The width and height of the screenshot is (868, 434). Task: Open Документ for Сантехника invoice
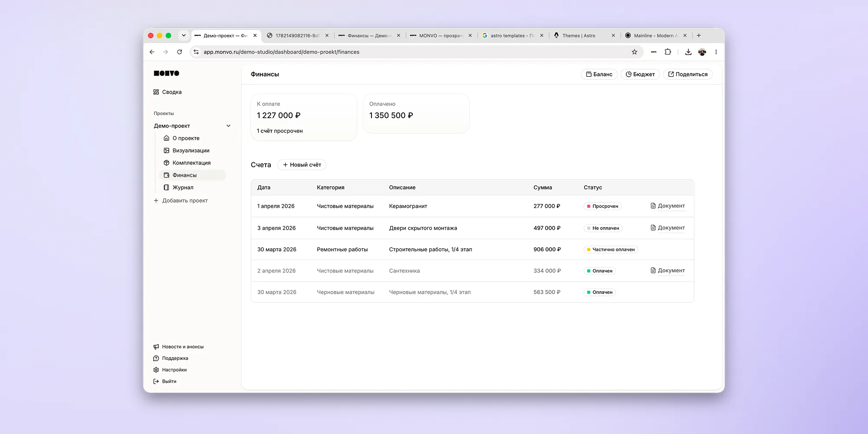[x=667, y=270]
